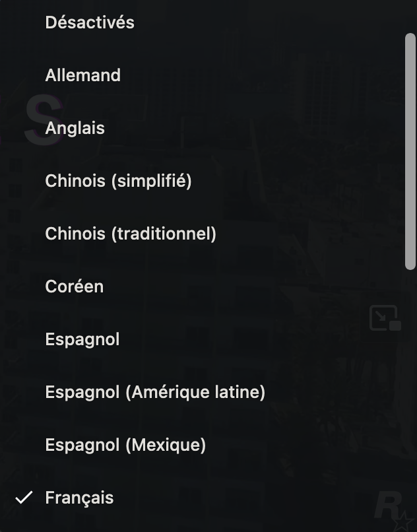The height and width of the screenshot is (532, 417).
Task: Click the vertical scrollbar thumb
Action: pyautogui.click(x=410, y=150)
